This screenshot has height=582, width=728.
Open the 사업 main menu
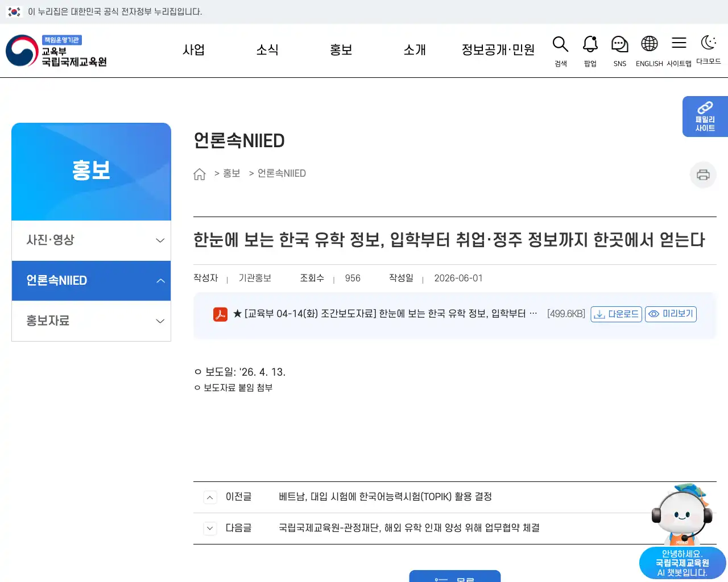tap(193, 50)
